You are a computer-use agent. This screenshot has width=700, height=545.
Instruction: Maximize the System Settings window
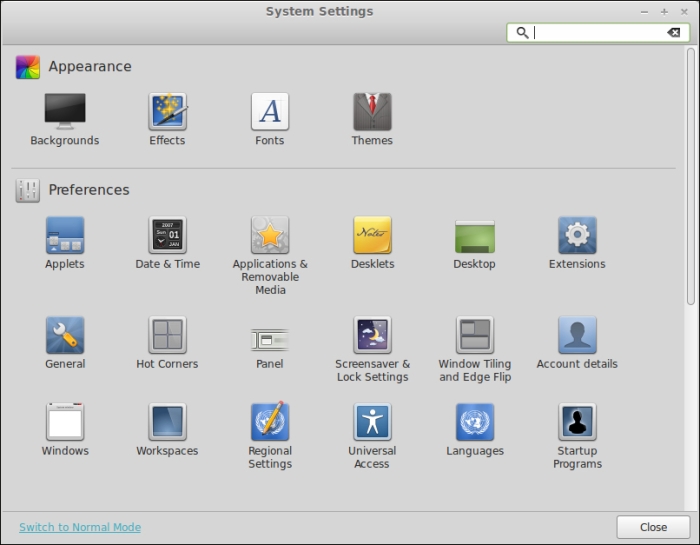pos(664,12)
